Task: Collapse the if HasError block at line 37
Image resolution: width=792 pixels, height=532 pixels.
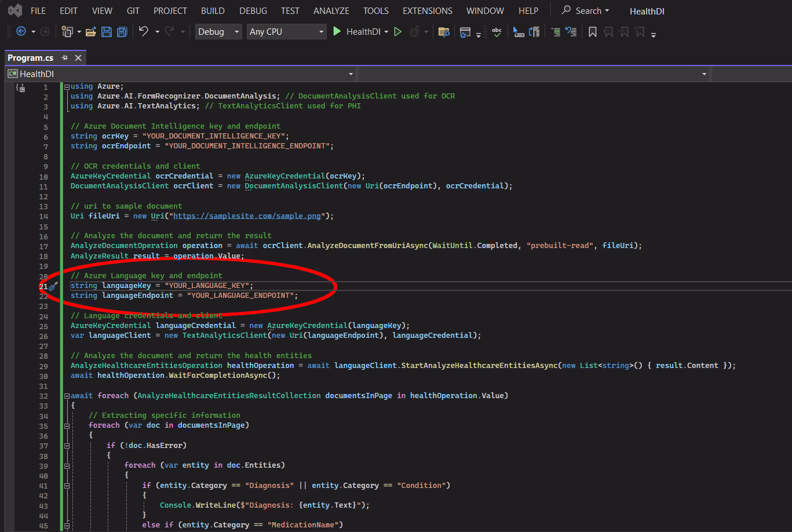Action: (x=67, y=446)
